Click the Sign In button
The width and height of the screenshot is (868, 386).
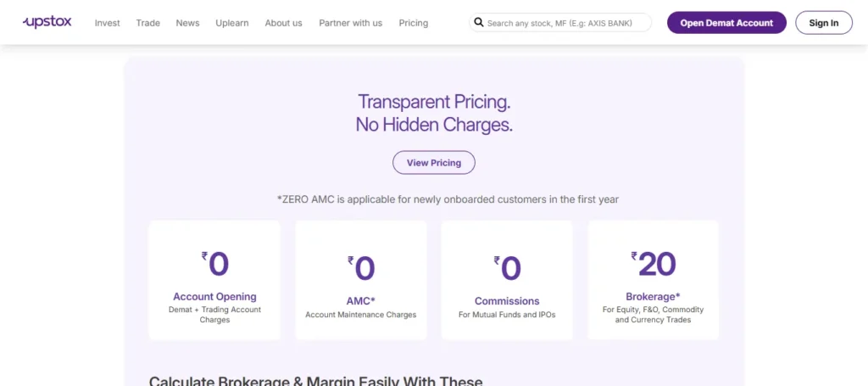(x=824, y=23)
